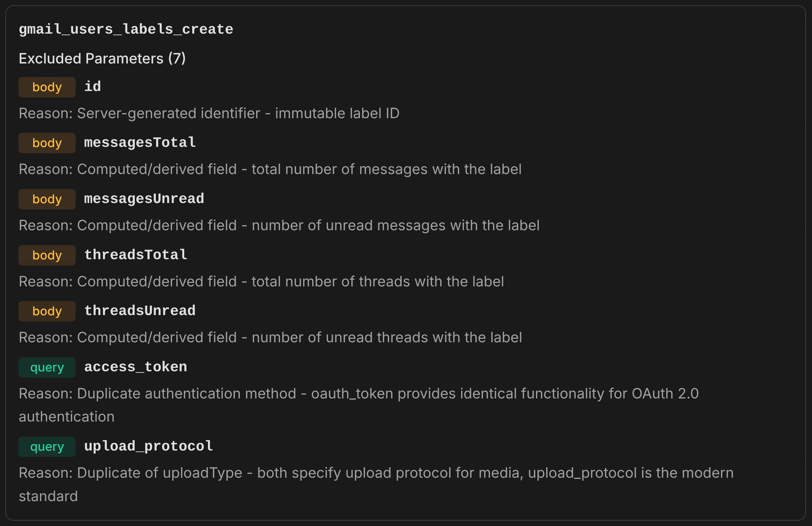This screenshot has width=812, height=526.
Task: Click the body badge next to id
Action: pos(47,87)
